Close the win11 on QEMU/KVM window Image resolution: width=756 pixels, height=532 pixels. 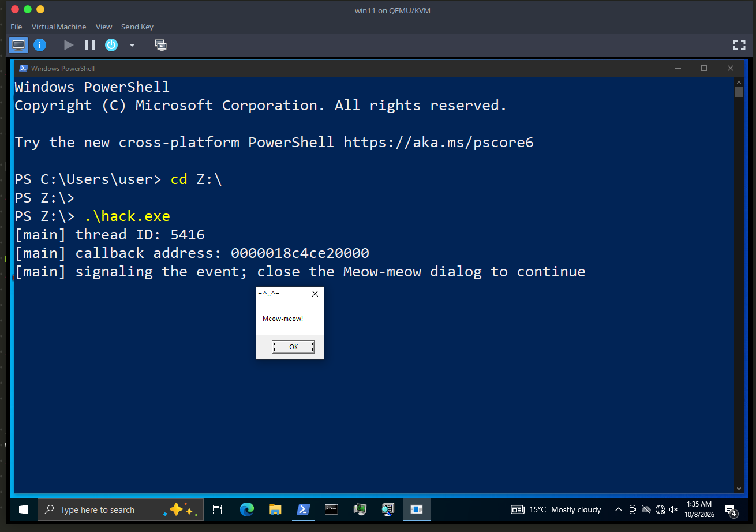[14, 9]
